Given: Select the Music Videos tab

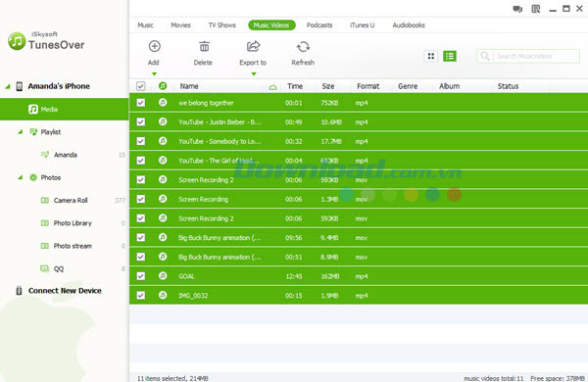Looking at the screenshot, I should (271, 25).
